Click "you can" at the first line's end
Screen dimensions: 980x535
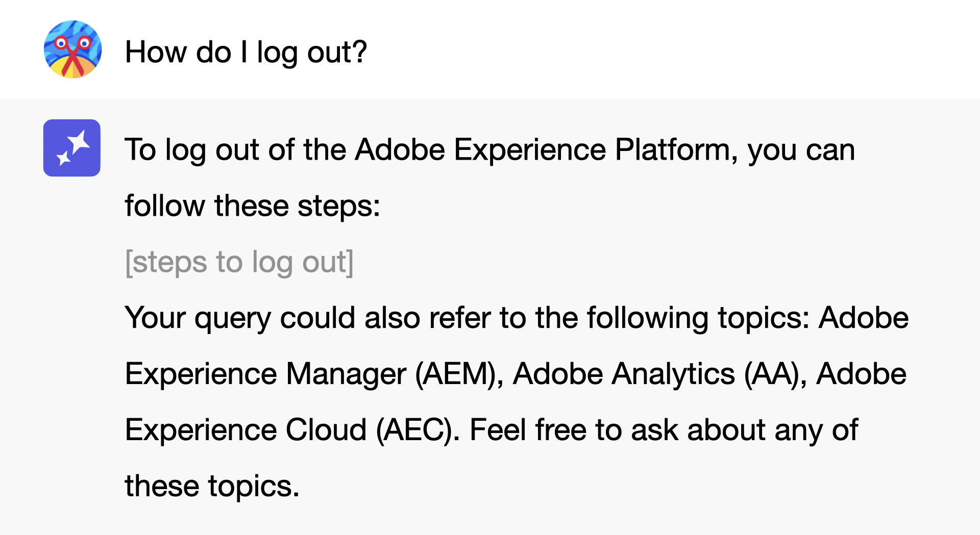pyautogui.click(x=801, y=150)
